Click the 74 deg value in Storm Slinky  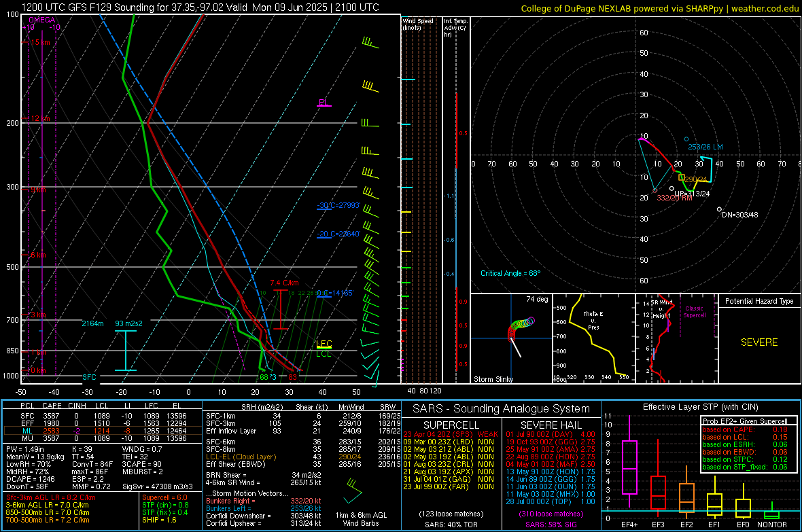point(537,299)
